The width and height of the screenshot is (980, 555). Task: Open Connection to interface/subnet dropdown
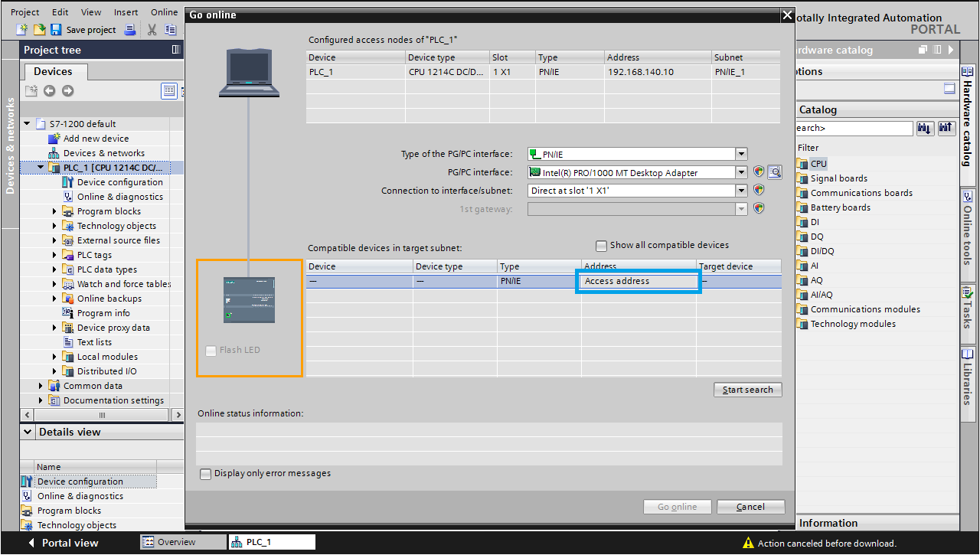pos(741,191)
